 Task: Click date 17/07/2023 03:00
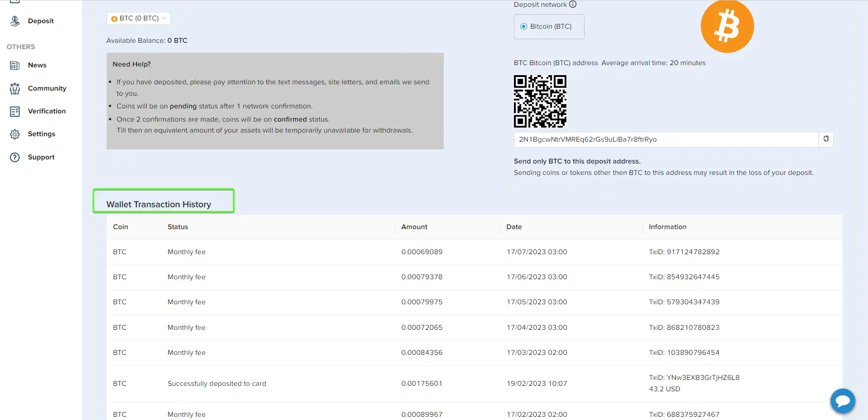point(537,252)
